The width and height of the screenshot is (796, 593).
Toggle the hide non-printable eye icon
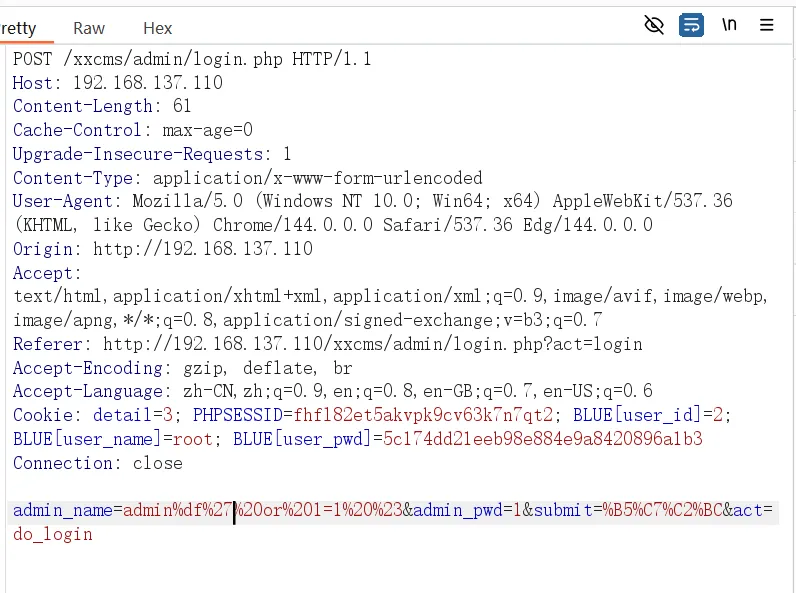pyautogui.click(x=654, y=25)
